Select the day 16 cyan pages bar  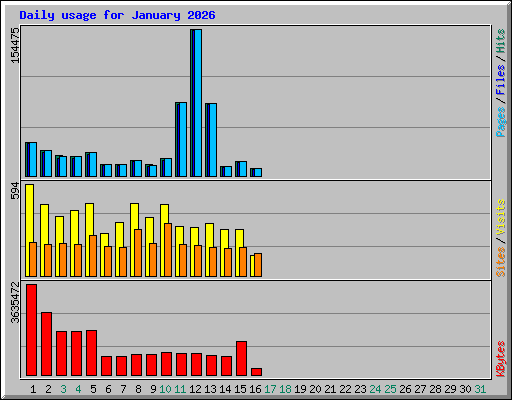coord(258,173)
